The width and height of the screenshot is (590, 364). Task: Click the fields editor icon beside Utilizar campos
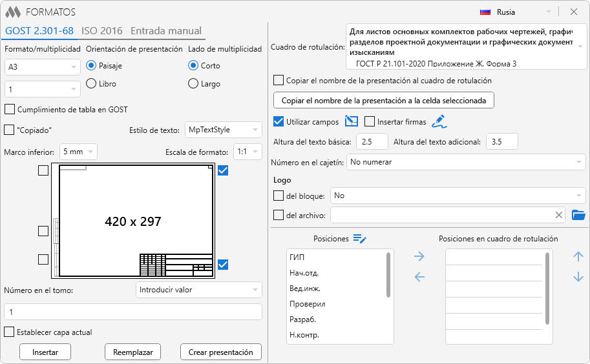click(351, 121)
